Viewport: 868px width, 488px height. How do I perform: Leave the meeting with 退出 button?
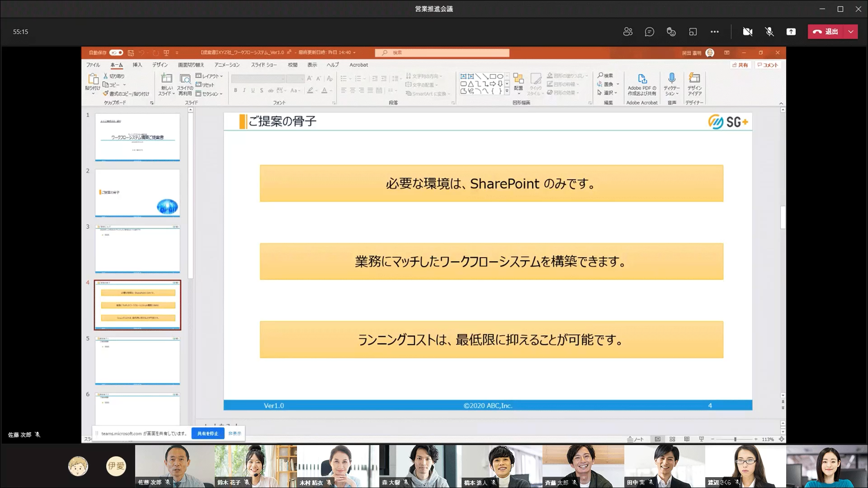click(x=826, y=32)
